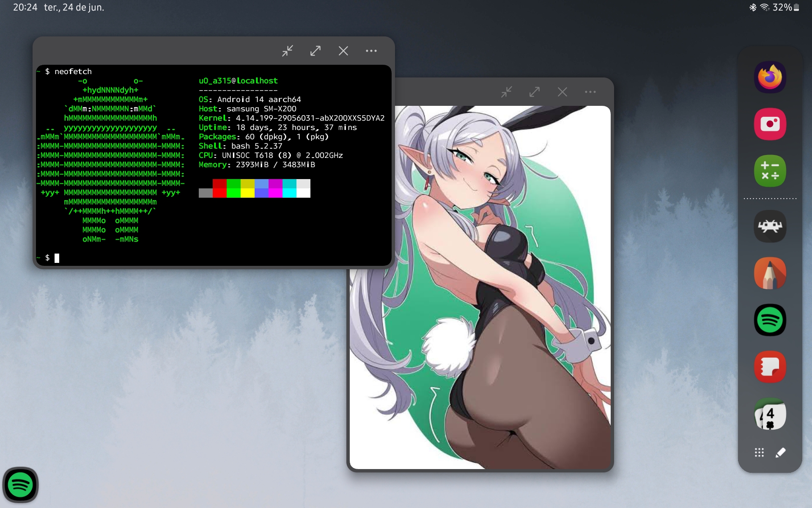Screen dimensions: 812x508
Task: Open the all-apps grid in the dock
Action: 759,453
